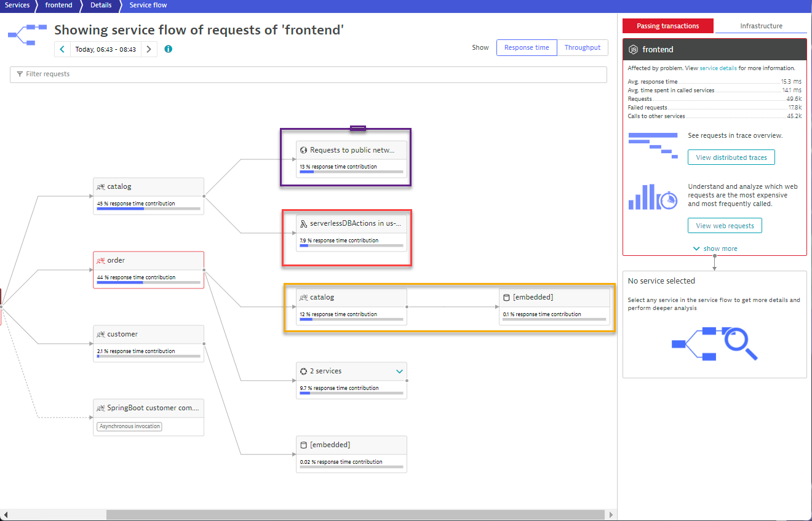
Task: Expand show more in frontend panel
Action: point(714,249)
